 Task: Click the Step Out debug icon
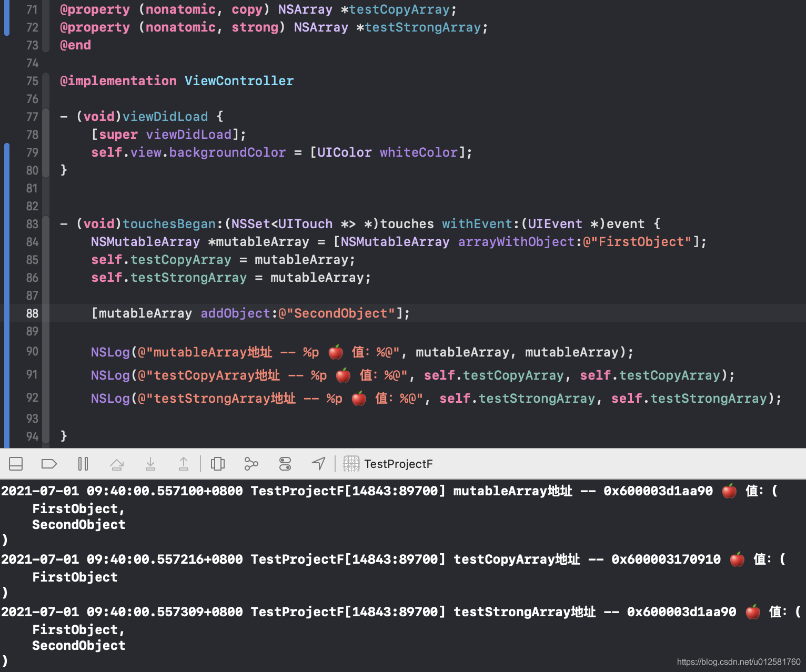[184, 464]
